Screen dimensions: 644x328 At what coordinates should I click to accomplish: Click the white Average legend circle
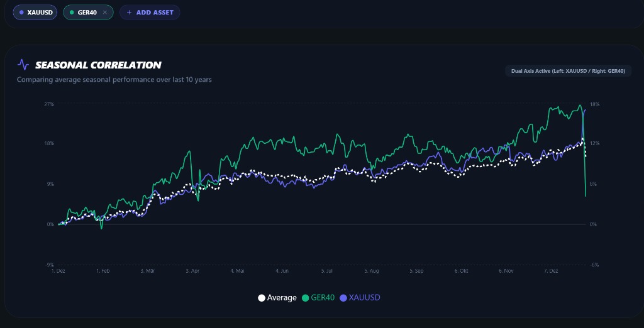262,298
